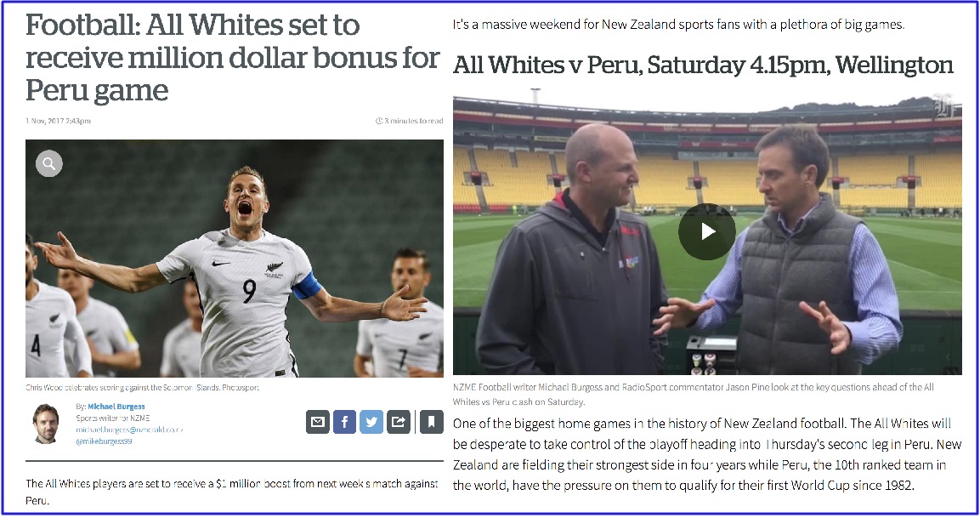Open Michael Burgess author profile link
The image size is (980, 518).
tap(116, 407)
